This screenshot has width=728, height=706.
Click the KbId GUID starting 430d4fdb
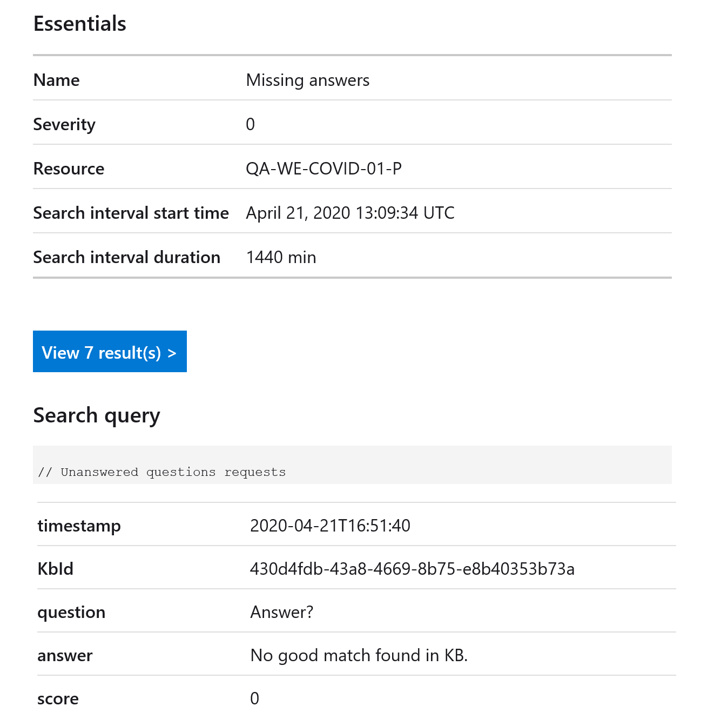412,569
